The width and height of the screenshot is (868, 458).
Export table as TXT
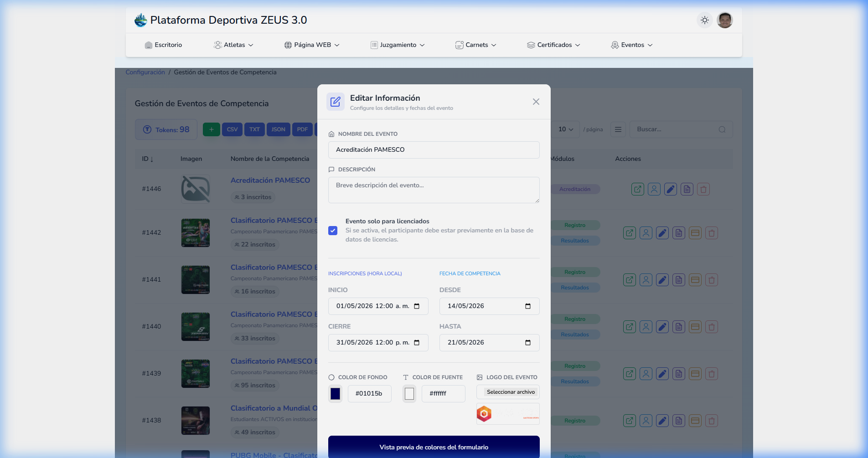point(254,129)
